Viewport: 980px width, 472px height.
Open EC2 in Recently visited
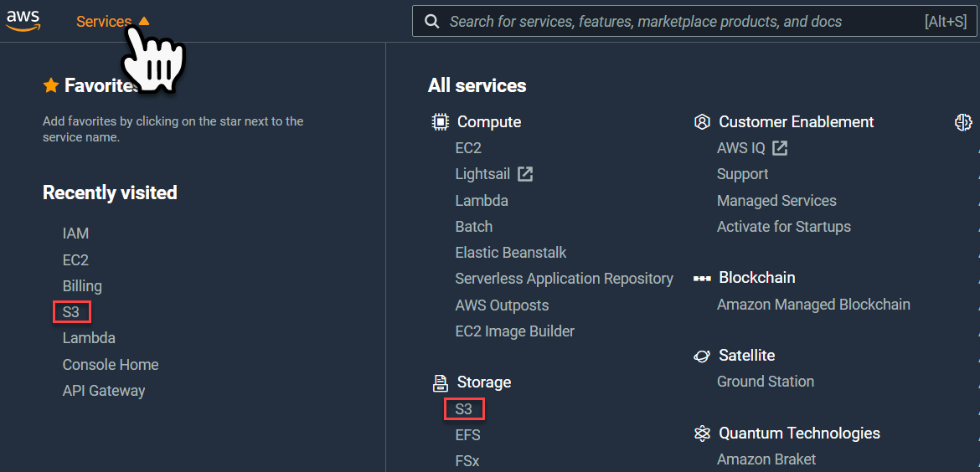coord(75,259)
